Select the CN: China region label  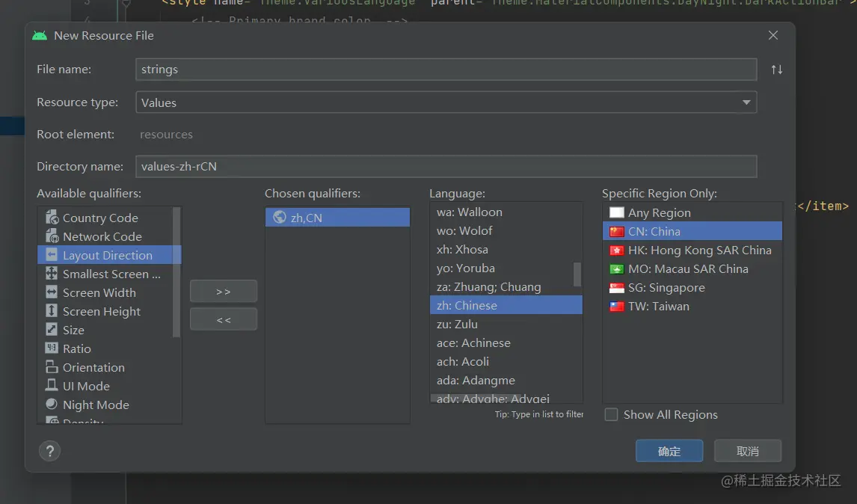[x=654, y=231]
